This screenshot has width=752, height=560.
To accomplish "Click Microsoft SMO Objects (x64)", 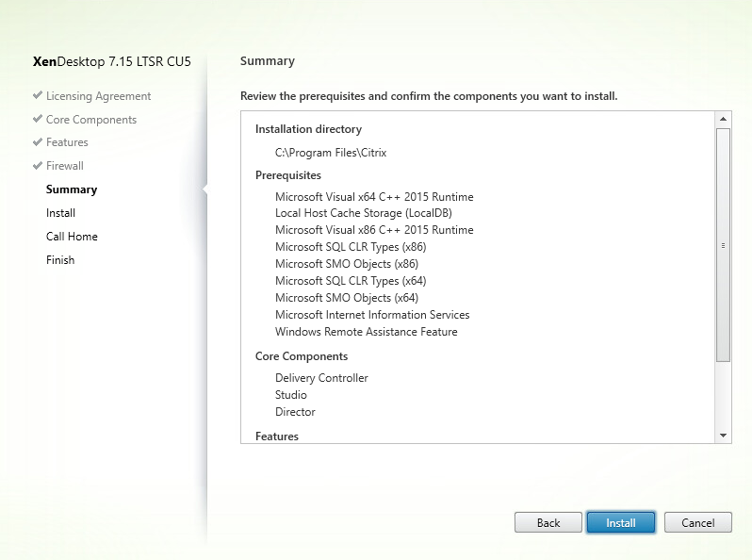I will 347,298.
